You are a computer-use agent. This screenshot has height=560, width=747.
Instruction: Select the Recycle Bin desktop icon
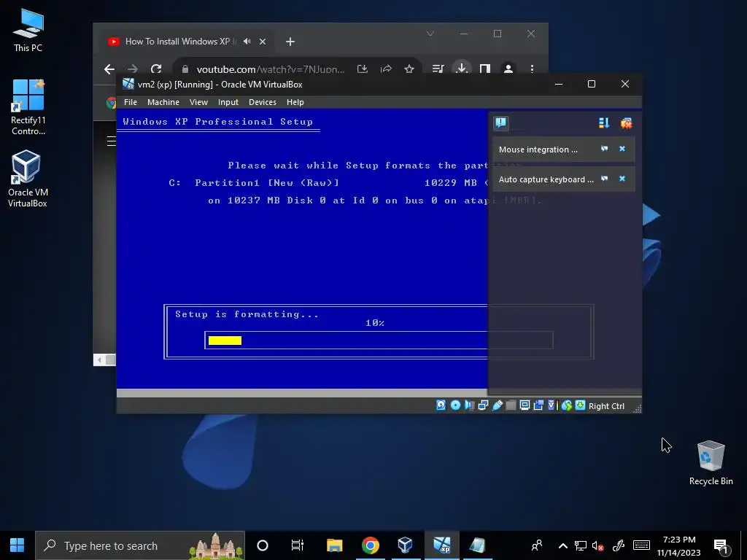(x=711, y=463)
